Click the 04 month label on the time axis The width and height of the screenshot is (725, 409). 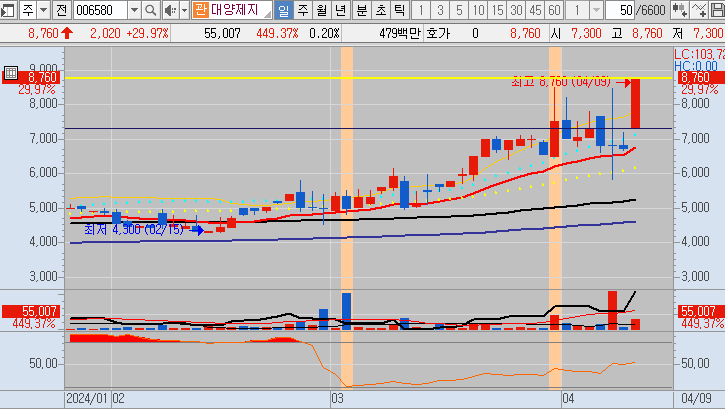[x=568, y=398]
